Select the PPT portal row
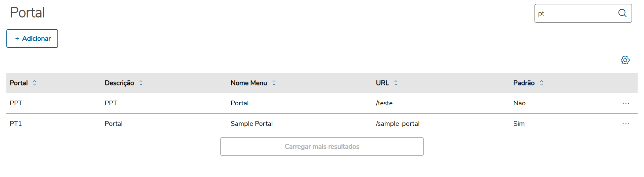This screenshot has height=177, width=644. [16, 103]
